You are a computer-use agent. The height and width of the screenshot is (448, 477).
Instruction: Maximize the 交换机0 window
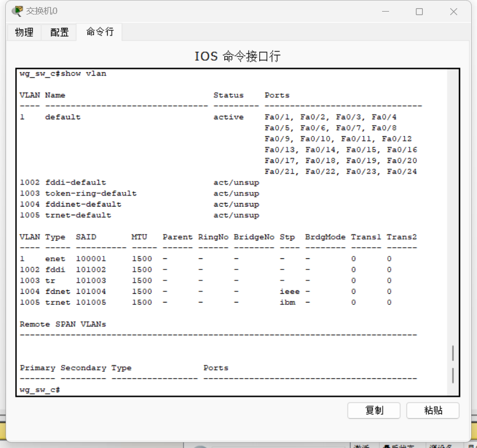[x=419, y=12]
